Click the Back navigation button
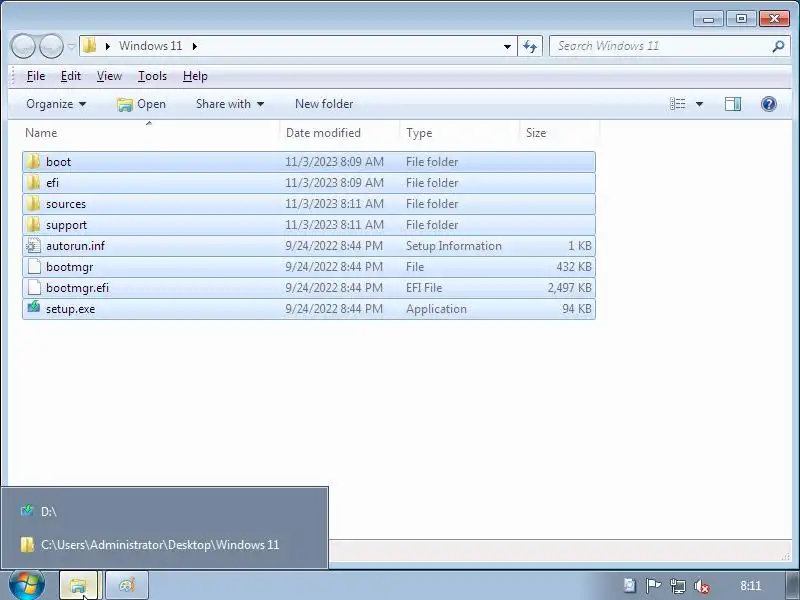Image resolution: width=800 pixels, height=600 pixels. tap(22, 46)
